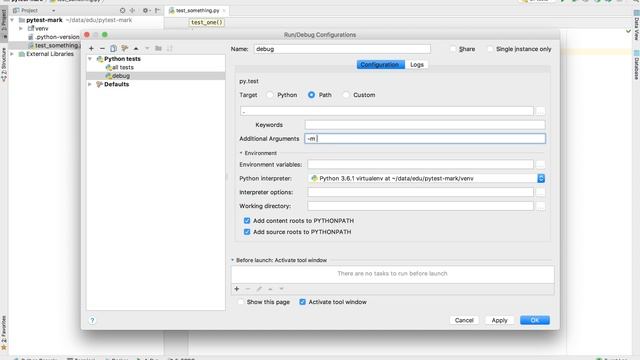This screenshot has height=360, width=640.
Task: Select debug configuration in tree
Action: [121, 76]
